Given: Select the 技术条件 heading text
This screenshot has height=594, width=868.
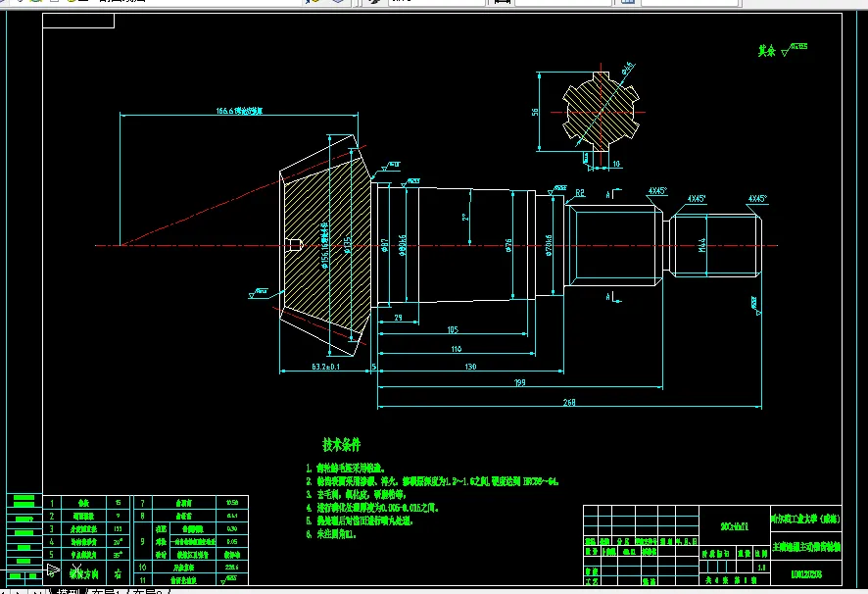Looking at the screenshot, I should (x=342, y=444).
